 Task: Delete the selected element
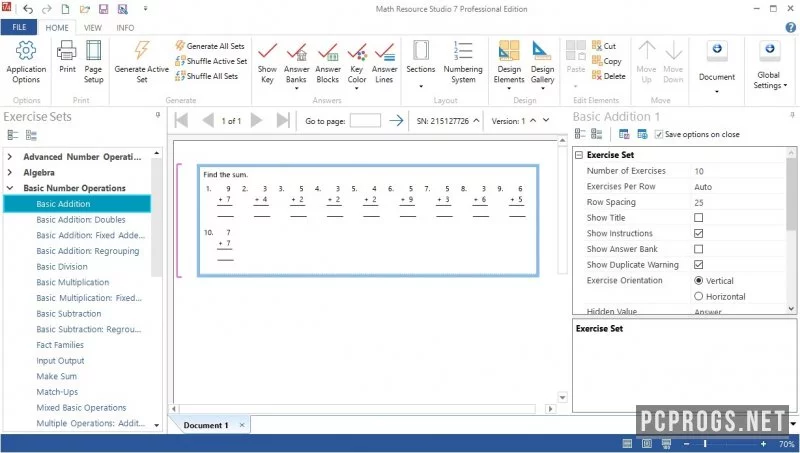pos(609,76)
